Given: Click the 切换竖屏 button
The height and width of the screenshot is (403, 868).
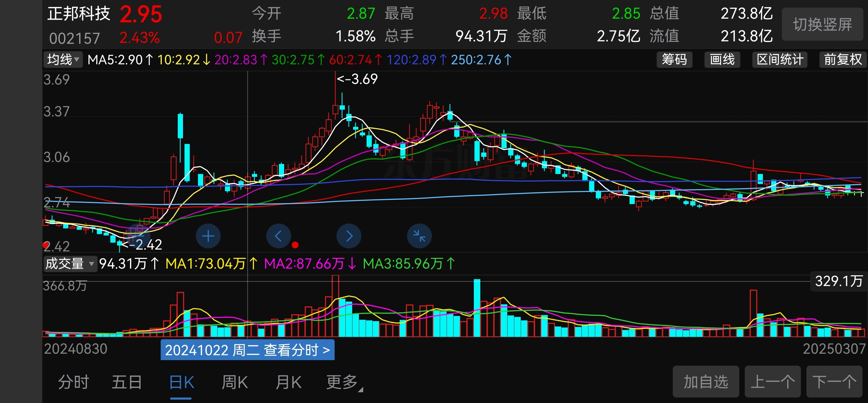Looking at the screenshot, I should click(x=822, y=24).
